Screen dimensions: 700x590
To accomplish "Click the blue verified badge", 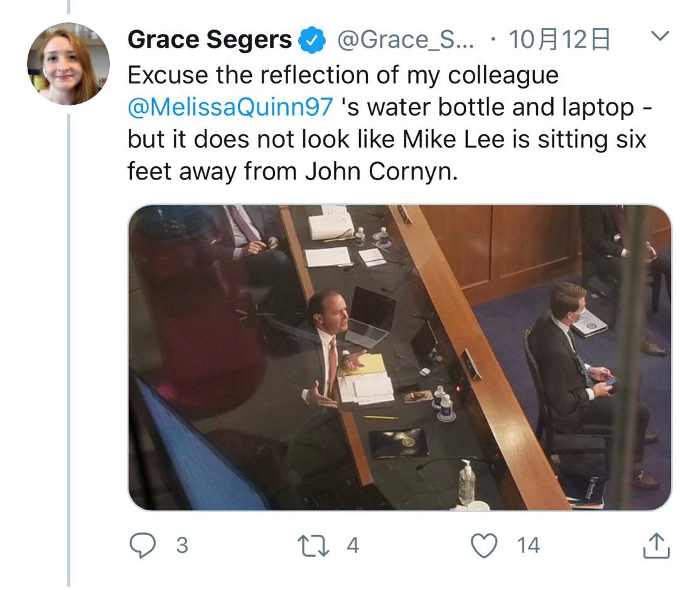I will (313, 41).
